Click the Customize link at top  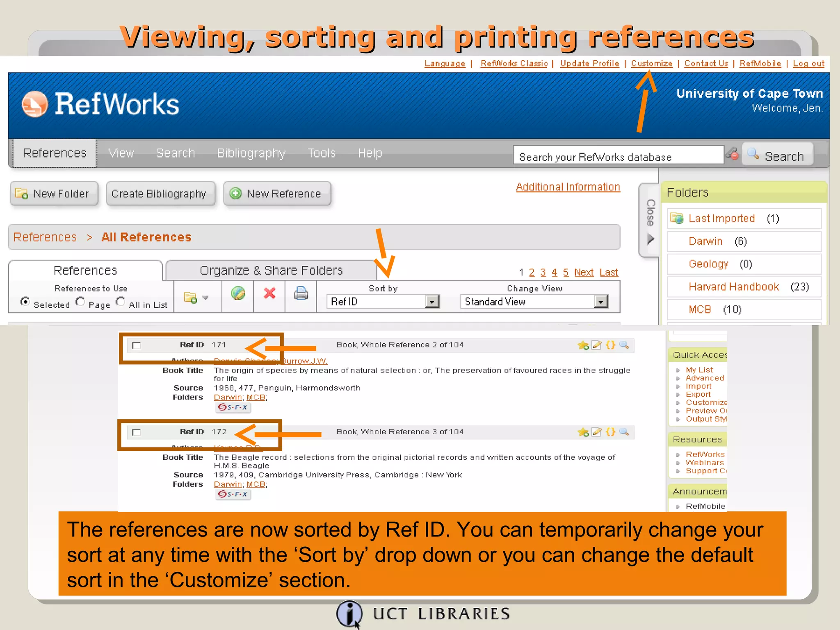652,64
